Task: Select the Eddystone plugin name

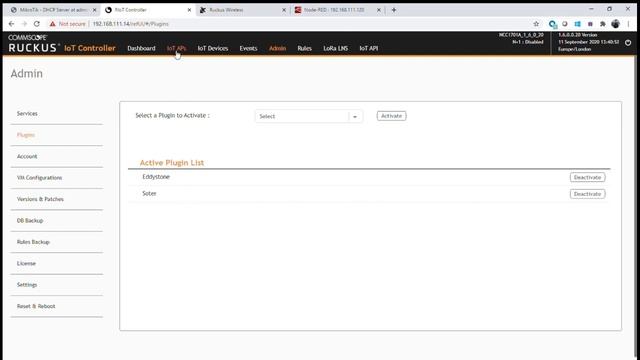Action: pos(156,177)
